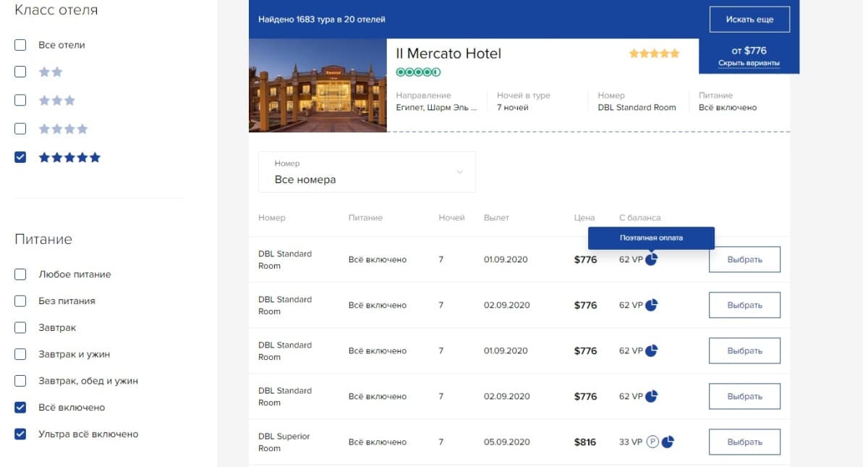Viewport: 868px width, 467px height.
Task: Click the Ночей в туре label
Action: coord(524,95)
